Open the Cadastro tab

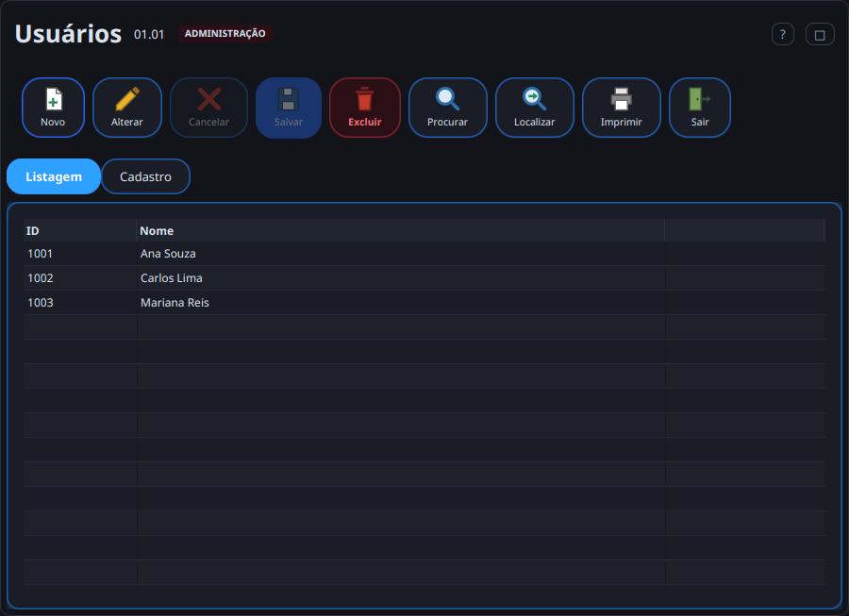pos(145,176)
